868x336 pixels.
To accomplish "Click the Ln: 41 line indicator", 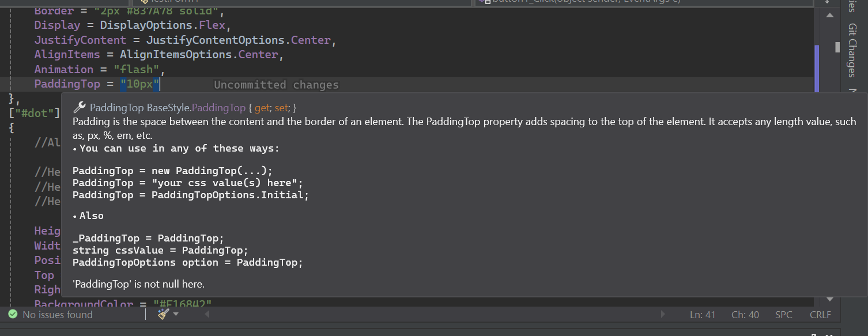I will tap(703, 315).
